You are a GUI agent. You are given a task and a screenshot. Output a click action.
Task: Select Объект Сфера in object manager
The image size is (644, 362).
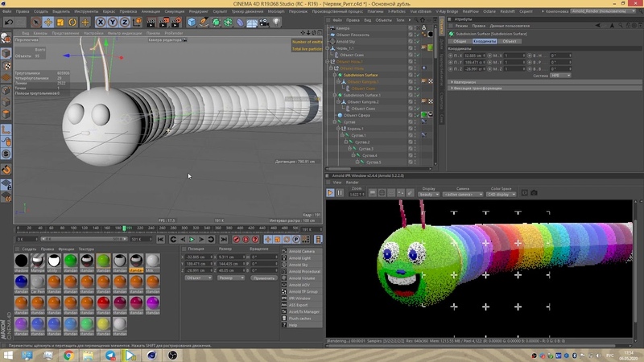click(x=357, y=115)
